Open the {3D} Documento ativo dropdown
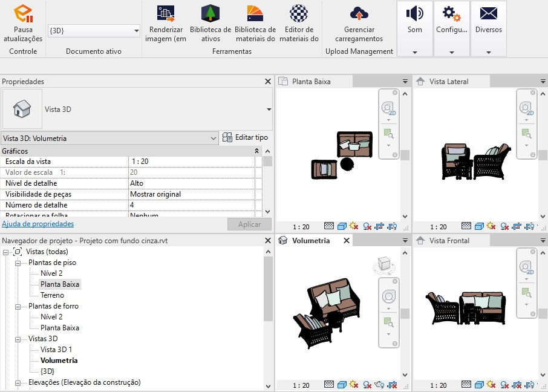 (x=94, y=31)
